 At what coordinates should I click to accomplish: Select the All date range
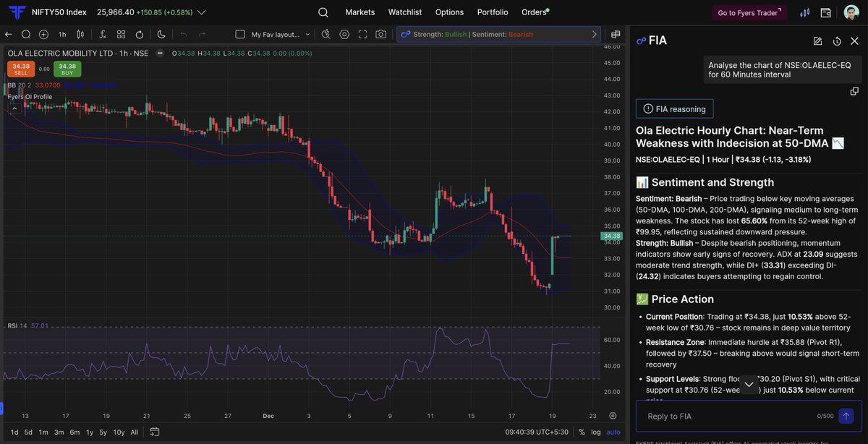click(x=135, y=432)
